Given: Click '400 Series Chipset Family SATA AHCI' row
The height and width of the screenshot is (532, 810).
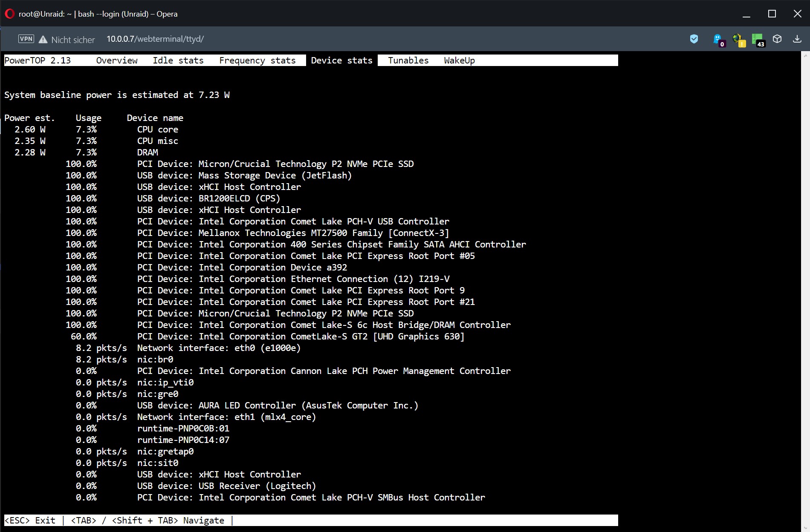Looking at the screenshot, I should [332, 244].
